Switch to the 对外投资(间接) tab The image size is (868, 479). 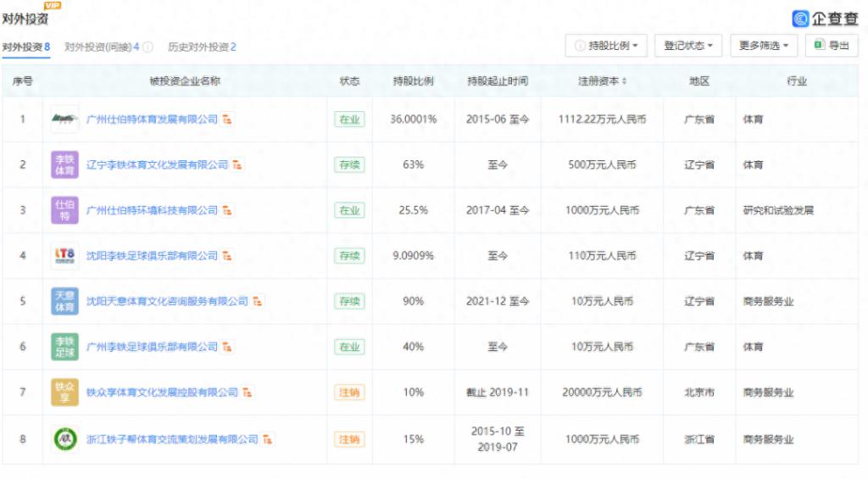point(102,47)
